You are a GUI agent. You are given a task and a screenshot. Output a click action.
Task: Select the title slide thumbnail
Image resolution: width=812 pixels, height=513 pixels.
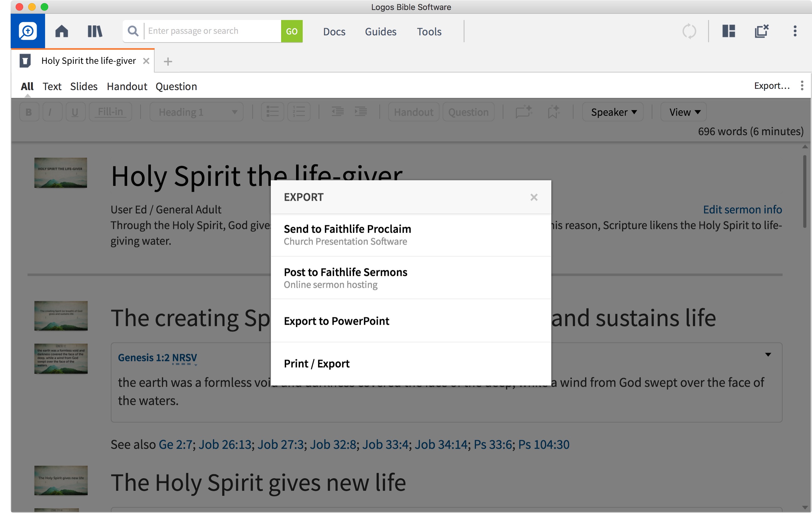pyautogui.click(x=61, y=173)
